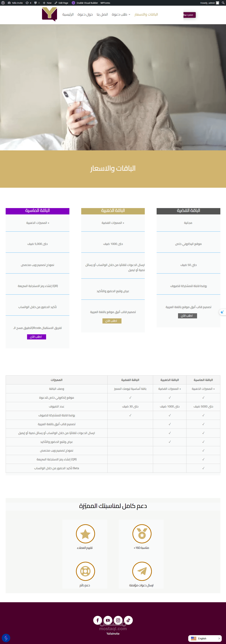Open the Instagram social link

tap(118, 620)
